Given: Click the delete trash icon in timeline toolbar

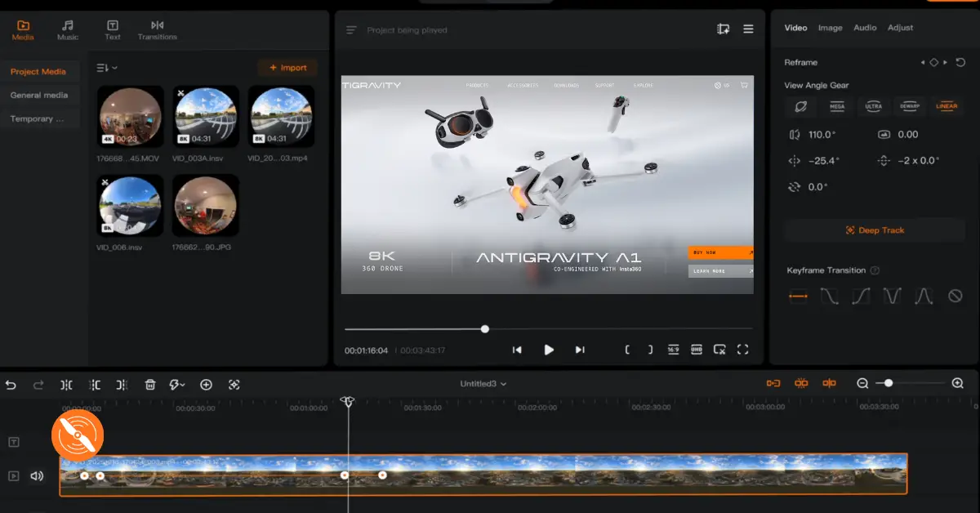Looking at the screenshot, I should pyautogui.click(x=150, y=385).
